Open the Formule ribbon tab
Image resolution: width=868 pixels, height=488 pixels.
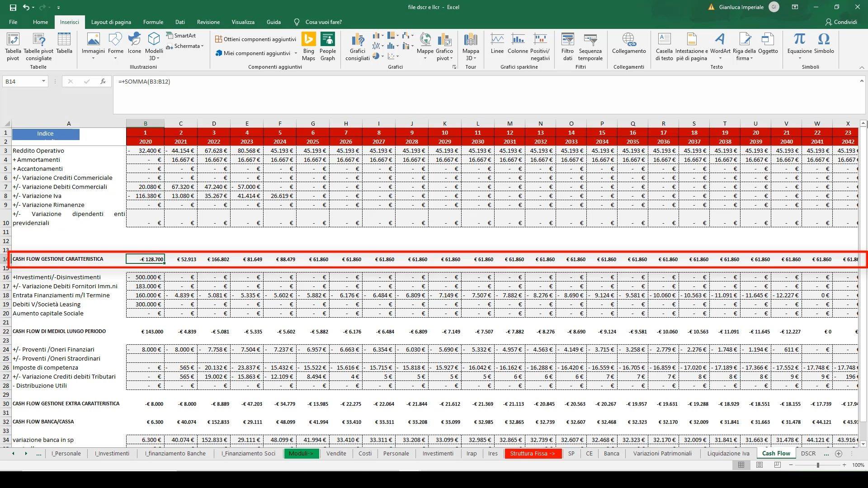pos(153,22)
